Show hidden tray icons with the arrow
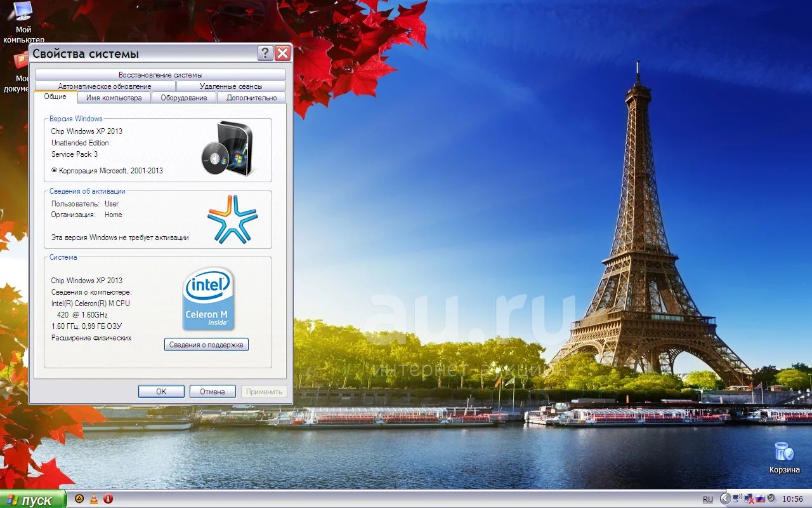Screen dimensions: 812x508 (726, 499)
